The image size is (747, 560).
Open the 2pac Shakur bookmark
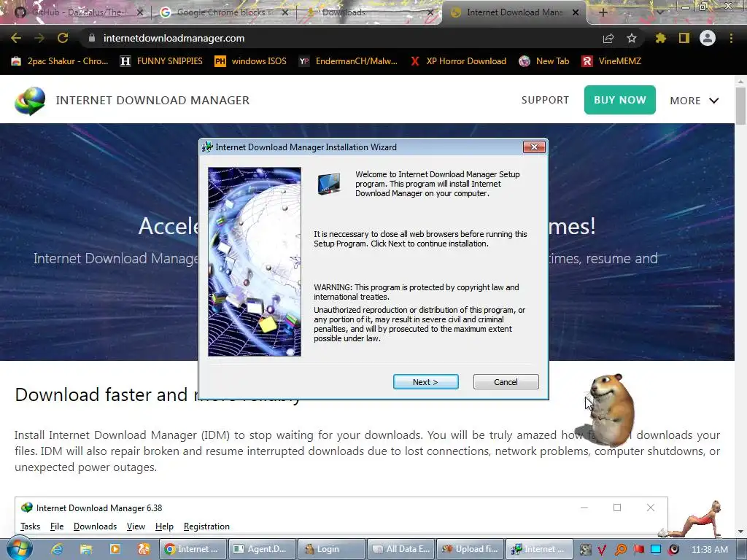point(60,61)
